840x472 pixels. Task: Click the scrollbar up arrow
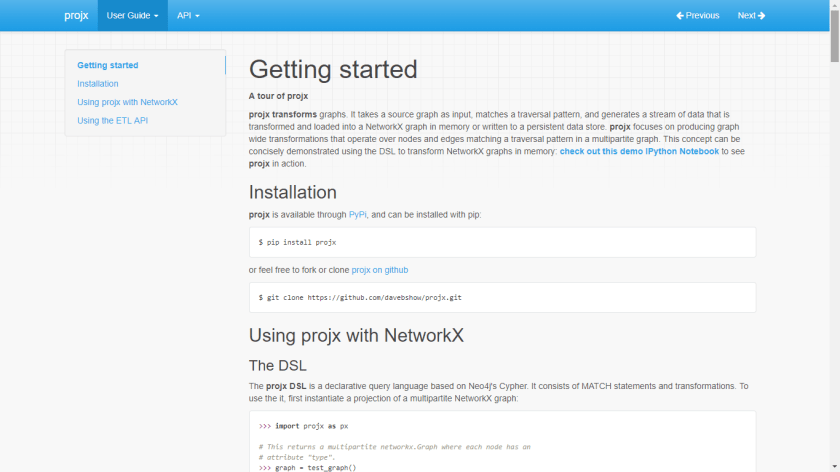click(x=834, y=6)
